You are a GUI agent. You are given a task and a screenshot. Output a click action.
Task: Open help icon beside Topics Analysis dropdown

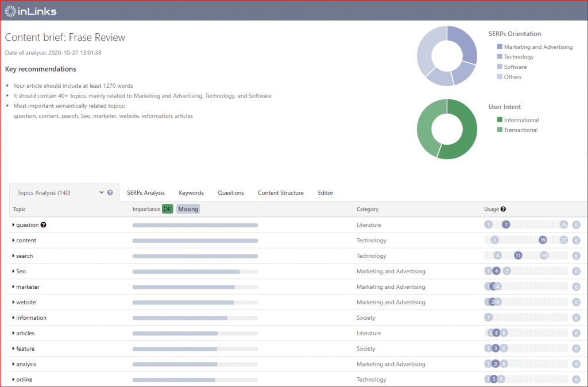[x=110, y=192]
